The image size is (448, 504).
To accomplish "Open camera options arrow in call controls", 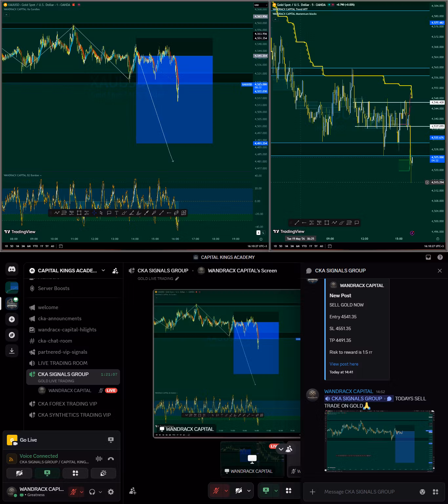I will tap(249, 491).
